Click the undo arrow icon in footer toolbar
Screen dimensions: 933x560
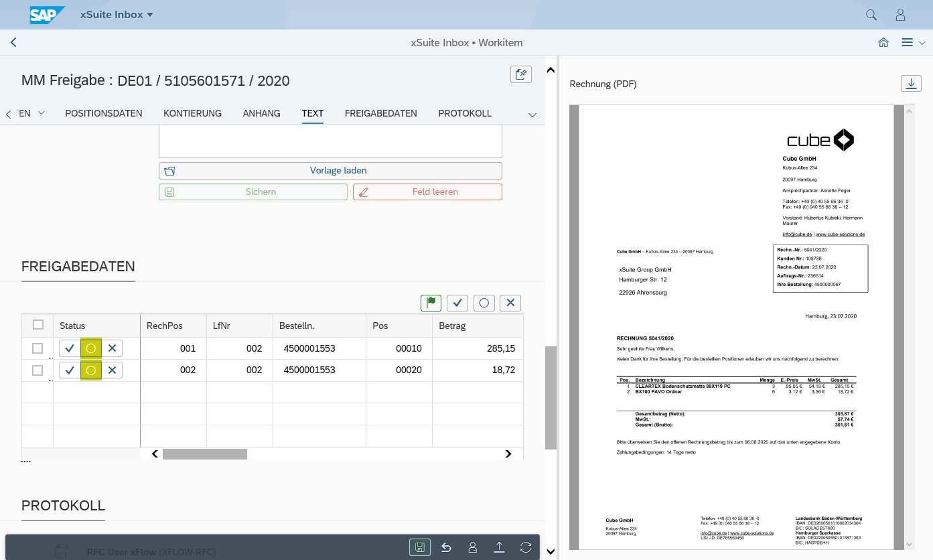pos(446,547)
